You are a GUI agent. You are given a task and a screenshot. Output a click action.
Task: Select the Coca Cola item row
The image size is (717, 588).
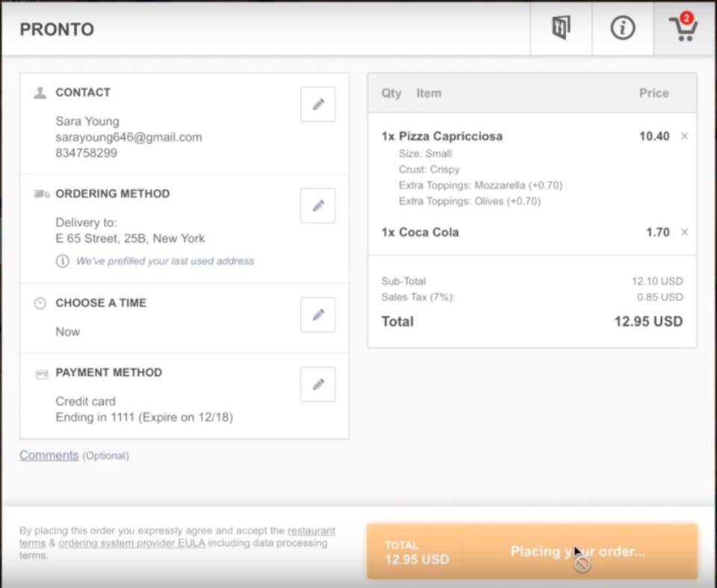[x=429, y=232]
